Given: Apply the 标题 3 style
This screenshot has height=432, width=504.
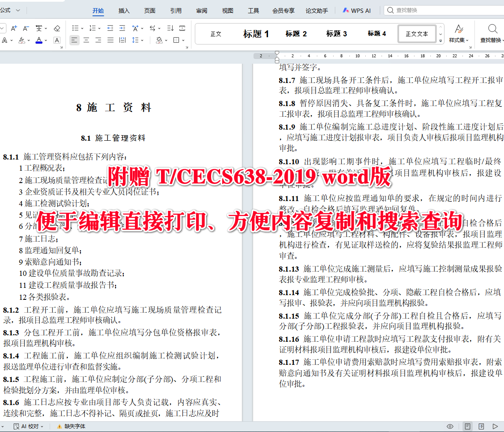Looking at the screenshot, I should point(337,34).
